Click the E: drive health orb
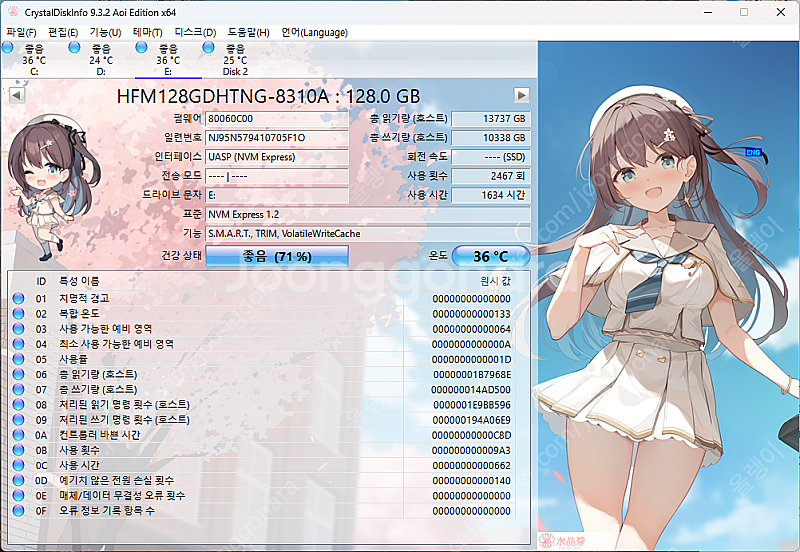Image resolution: width=800 pixels, height=552 pixels. (x=141, y=47)
